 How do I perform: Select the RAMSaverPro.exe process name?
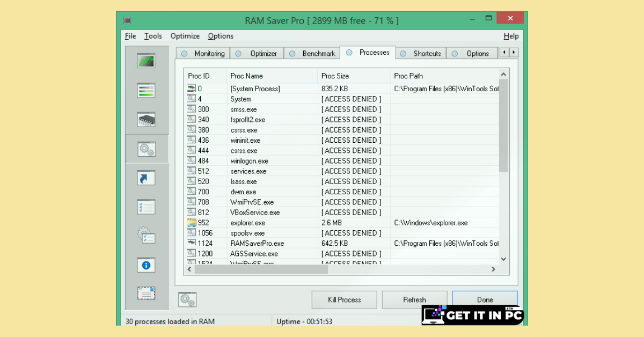coord(257,243)
